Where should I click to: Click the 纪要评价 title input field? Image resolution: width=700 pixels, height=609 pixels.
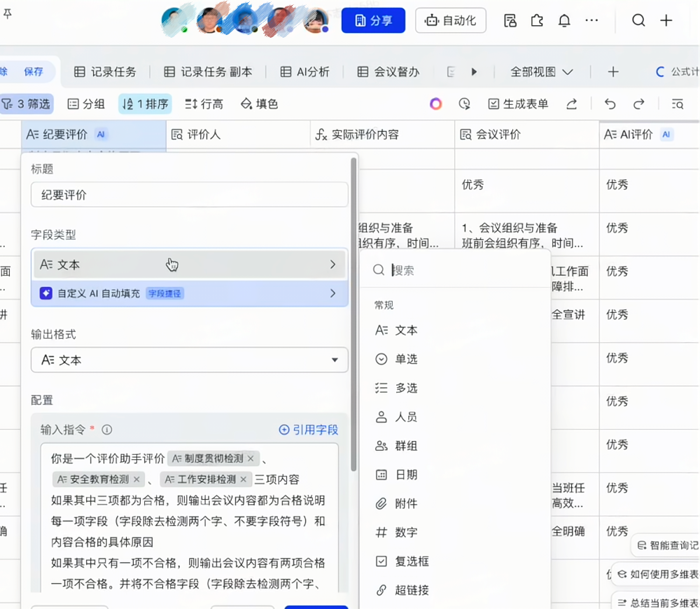(189, 194)
